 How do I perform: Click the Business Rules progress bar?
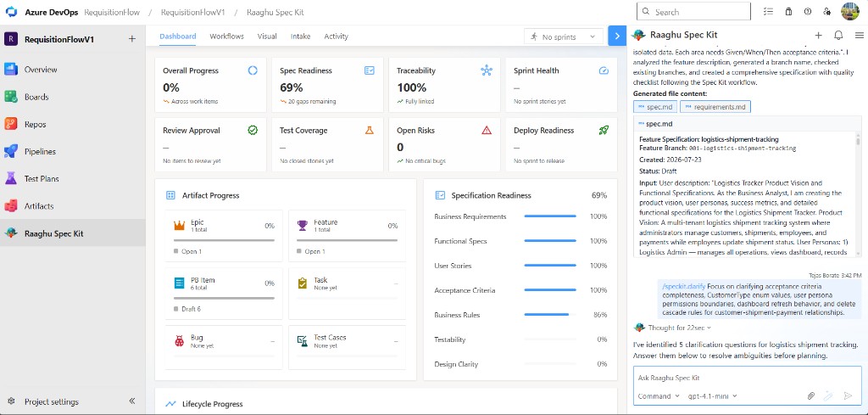tap(550, 315)
